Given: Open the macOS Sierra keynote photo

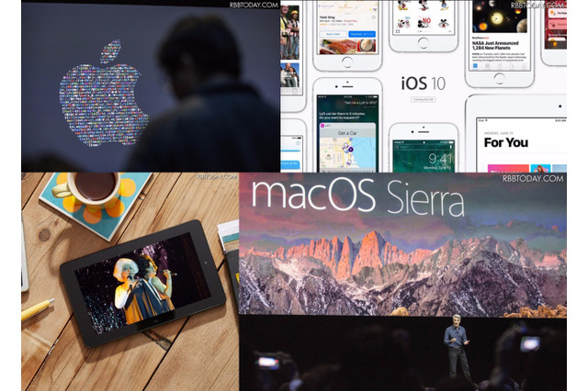Looking at the screenshot, I should click(402, 282).
